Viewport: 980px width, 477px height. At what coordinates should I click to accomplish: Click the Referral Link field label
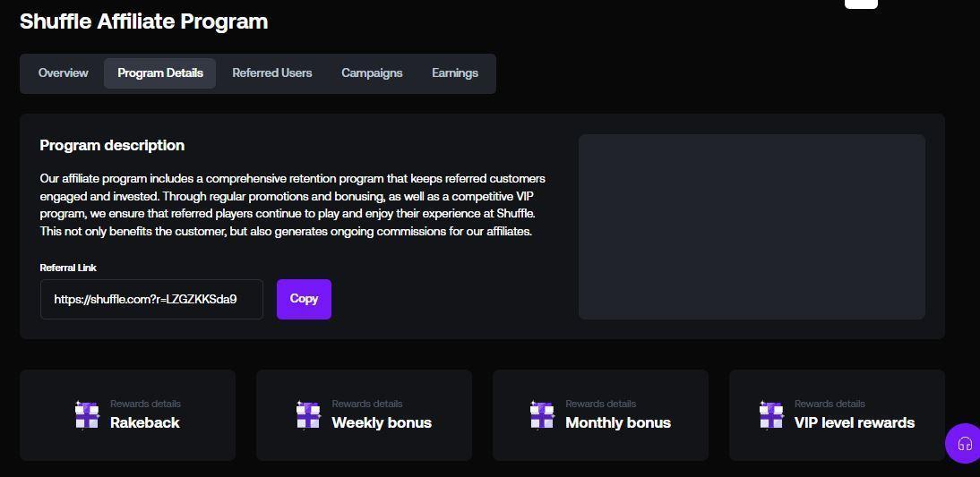coord(68,268)
